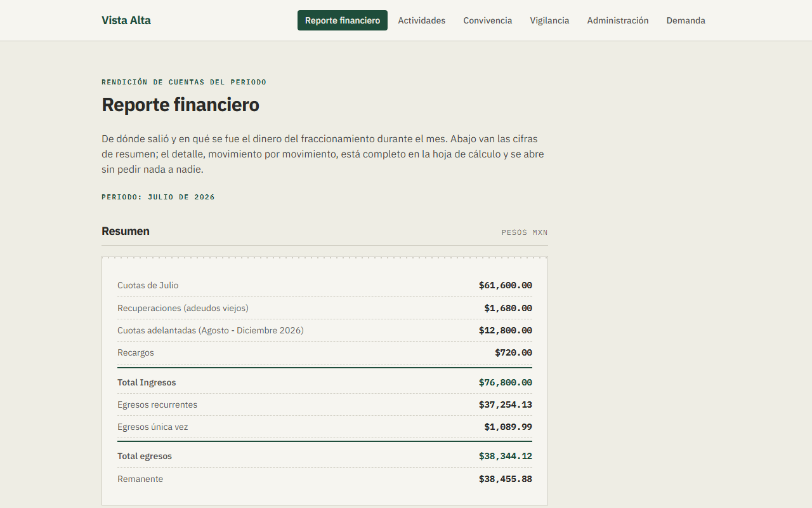Open the Convivencia page
Screen dimensions: 812x508
(x=488, y=20)
